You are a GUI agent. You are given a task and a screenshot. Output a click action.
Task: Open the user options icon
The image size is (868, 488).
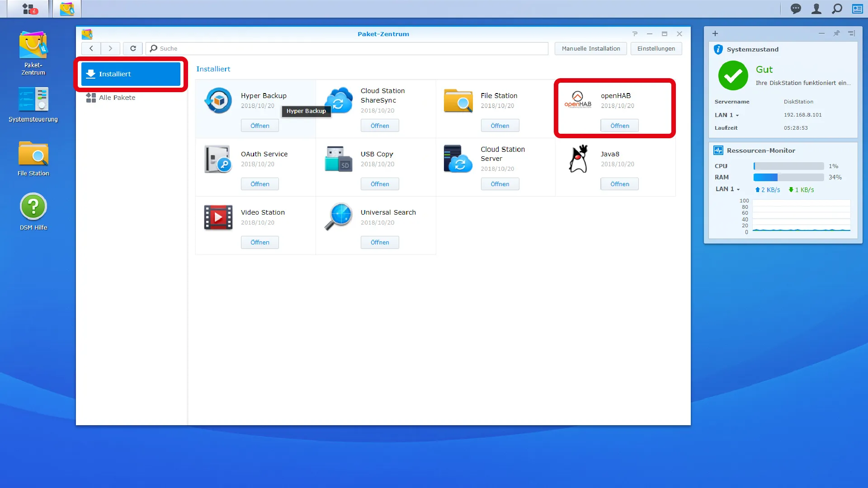[x=816, y=9]
